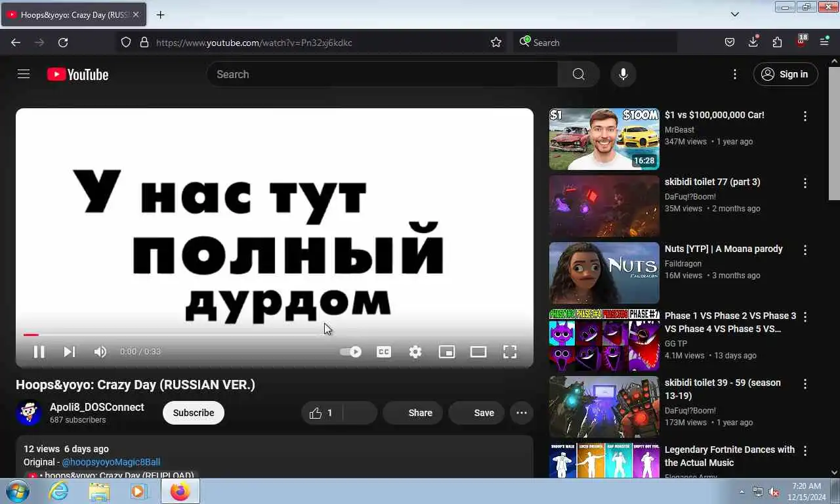Viewport: 840px width, 504px height.
Task: Open the Apoli8_DOSConnect channel avatar
Action: point(29,413)
